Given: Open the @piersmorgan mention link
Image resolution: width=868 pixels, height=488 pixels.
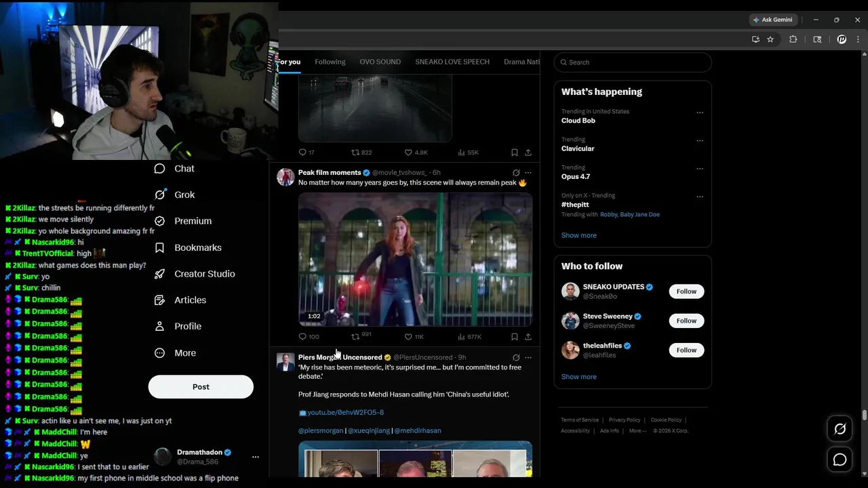Looking at the screenshot, I should [321, 430].
